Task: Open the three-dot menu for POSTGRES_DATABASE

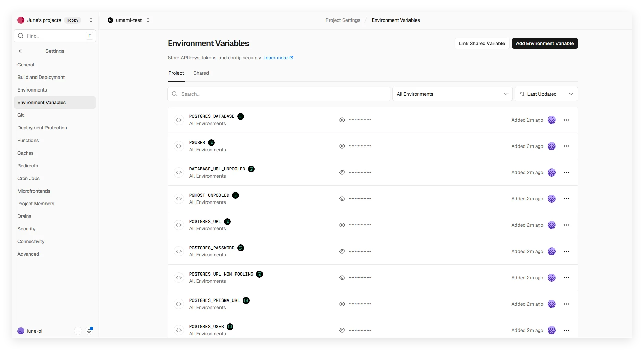Action: [566, 120]
